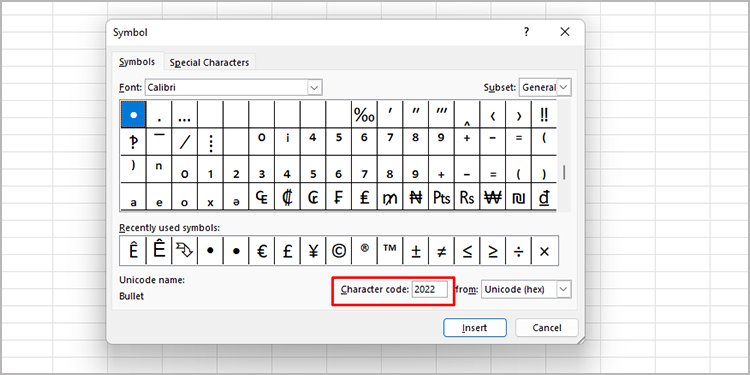Select the French franc ₣ symbol
The width and height of the screenshot is (750, 375).
point(339,197)
